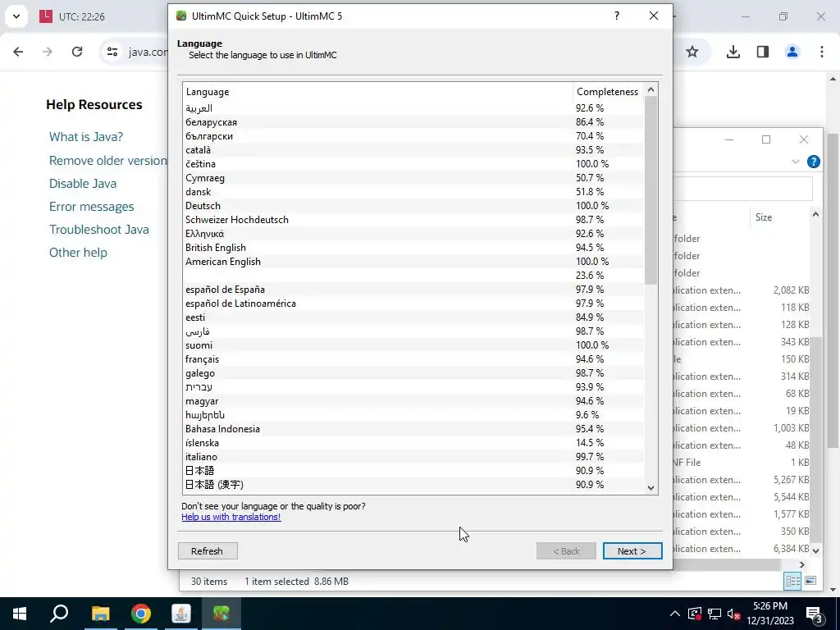
Task: Open the 'Help us with translations!' link
Action: (x=231, y=517)
